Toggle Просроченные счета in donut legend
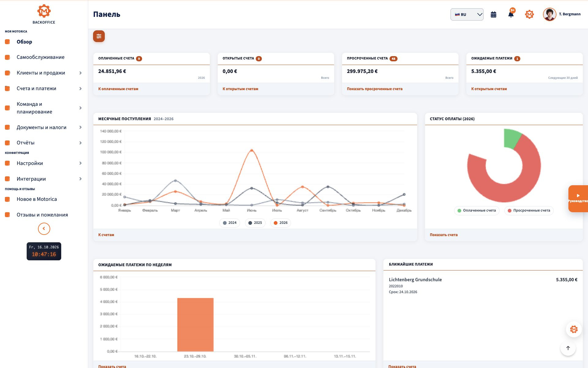Screen dimensions: 588x368 click(x=529, y=210)
